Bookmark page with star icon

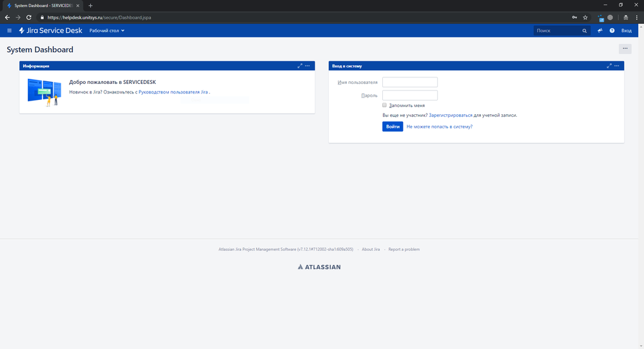point(585,17)
